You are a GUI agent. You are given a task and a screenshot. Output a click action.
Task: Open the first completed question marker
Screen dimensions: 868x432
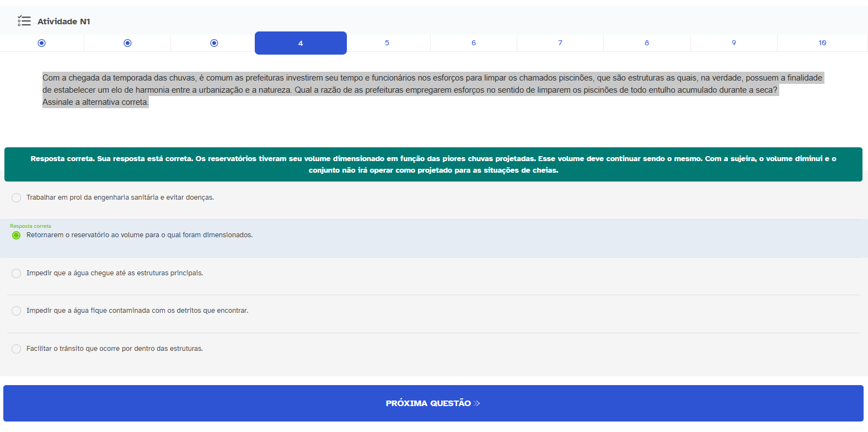pos(41,43)
